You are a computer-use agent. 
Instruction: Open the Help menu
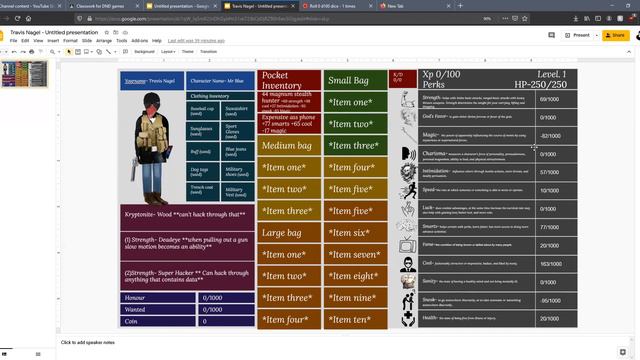point(157,41)
